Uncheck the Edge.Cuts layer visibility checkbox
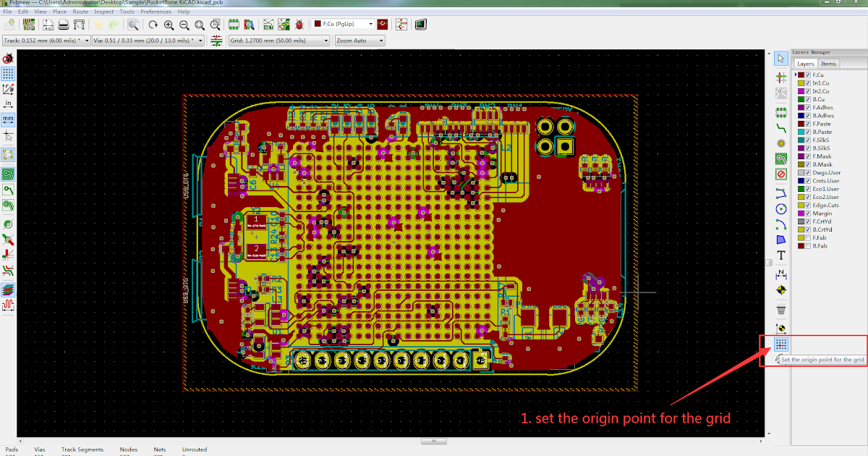 tap(808, 205)
